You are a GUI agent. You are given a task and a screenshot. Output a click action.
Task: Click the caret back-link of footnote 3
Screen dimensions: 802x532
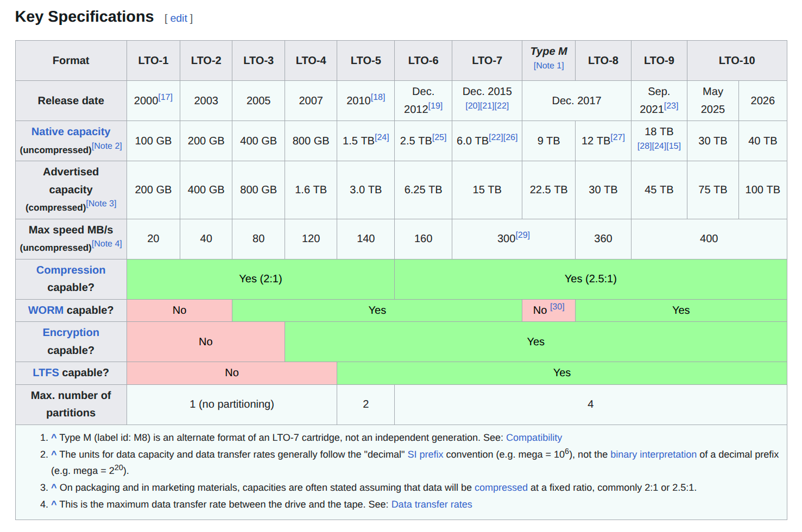pos(54,487)
